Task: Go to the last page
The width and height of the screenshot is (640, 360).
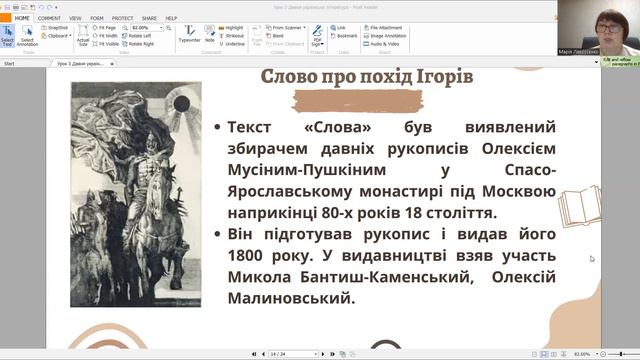Action: tap(332, 354)
